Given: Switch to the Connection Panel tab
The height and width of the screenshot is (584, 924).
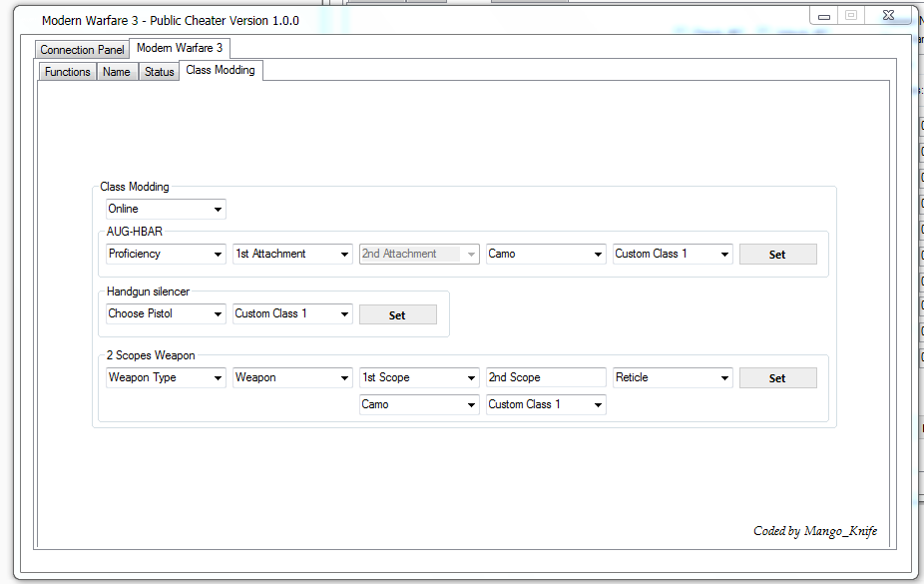Looking at the screenshot, I should 82,50.
